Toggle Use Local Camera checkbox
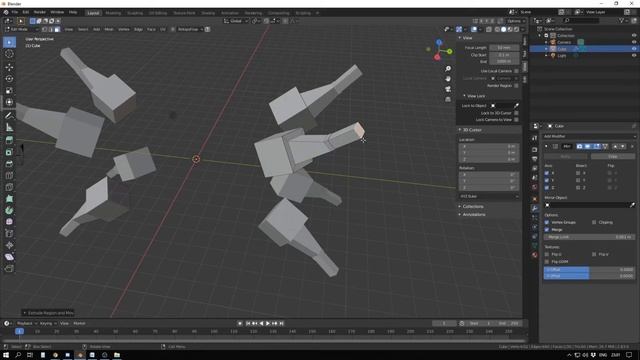The image size is (640, 360). pos(516,71)
